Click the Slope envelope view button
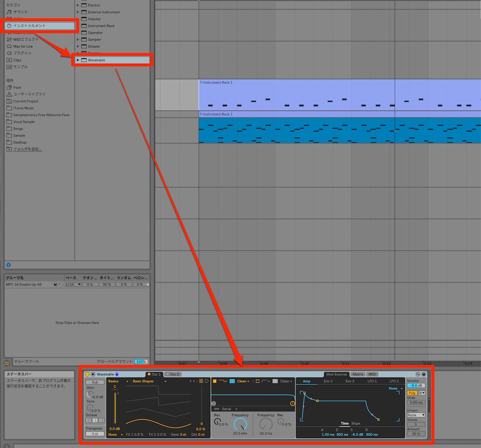481x448 pixels. tap(356, 423)
